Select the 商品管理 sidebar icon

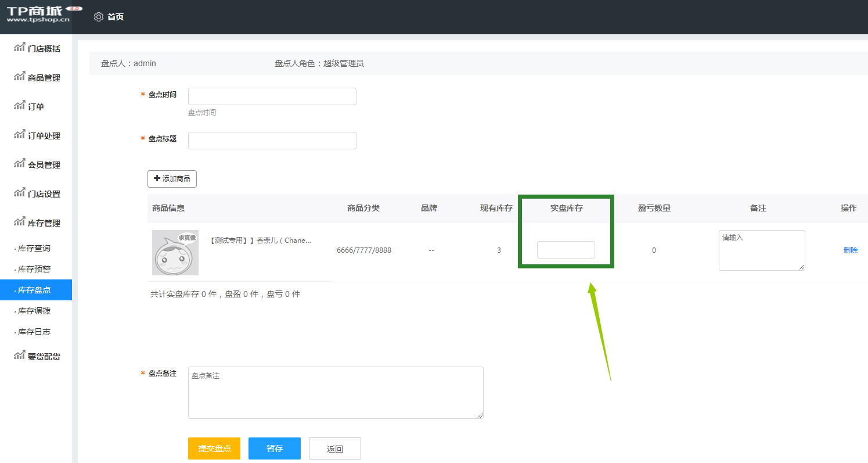(x=19, y=77)
